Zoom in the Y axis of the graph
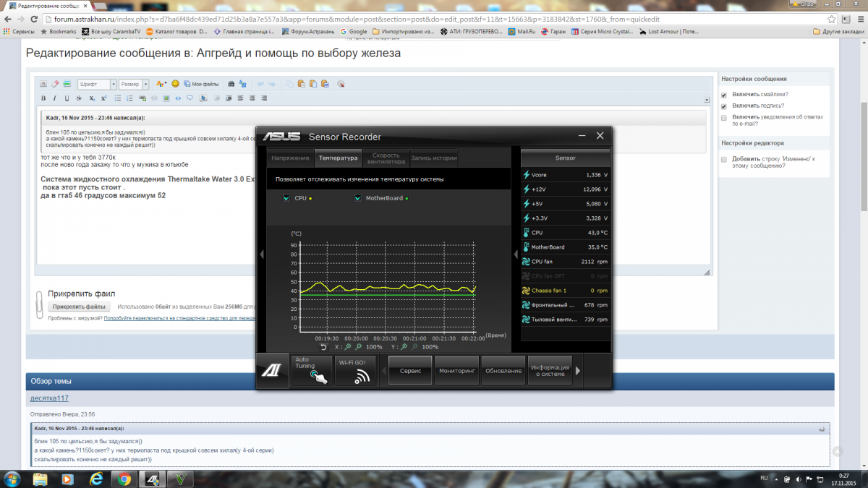 (403, 346)
